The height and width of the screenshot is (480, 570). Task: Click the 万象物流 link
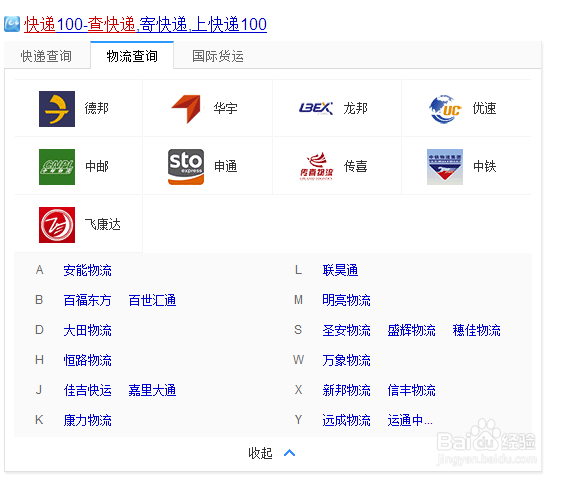click(346, 360)
